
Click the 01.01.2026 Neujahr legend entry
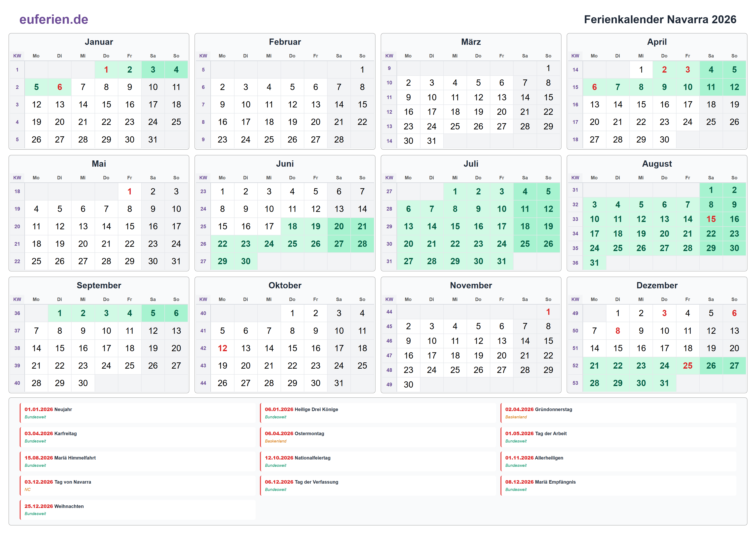tap(137, 413)
